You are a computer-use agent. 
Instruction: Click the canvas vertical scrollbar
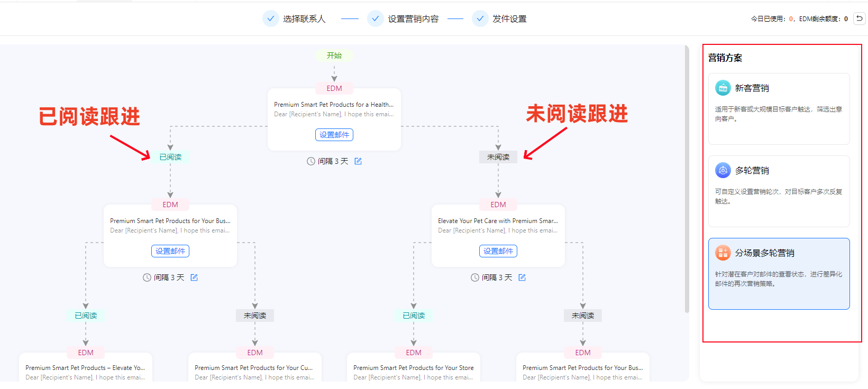[687, 180]
